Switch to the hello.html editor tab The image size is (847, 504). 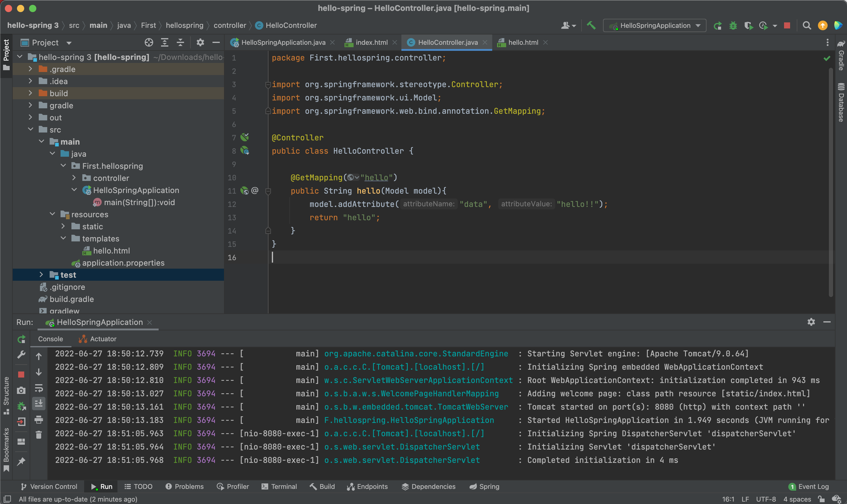click(523, 42)
